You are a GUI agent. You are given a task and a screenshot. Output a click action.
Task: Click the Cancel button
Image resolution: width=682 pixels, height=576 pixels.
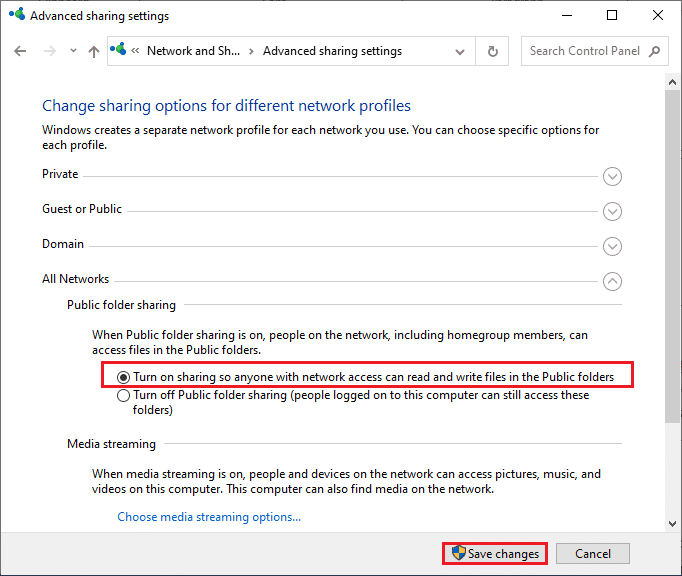coord(592,554)
